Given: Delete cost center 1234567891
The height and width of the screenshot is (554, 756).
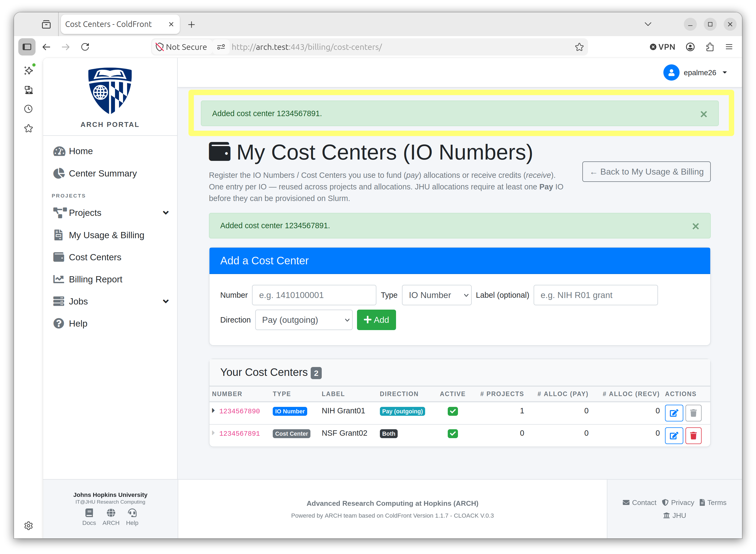Looking at the screenshot, I should point(693,435).
